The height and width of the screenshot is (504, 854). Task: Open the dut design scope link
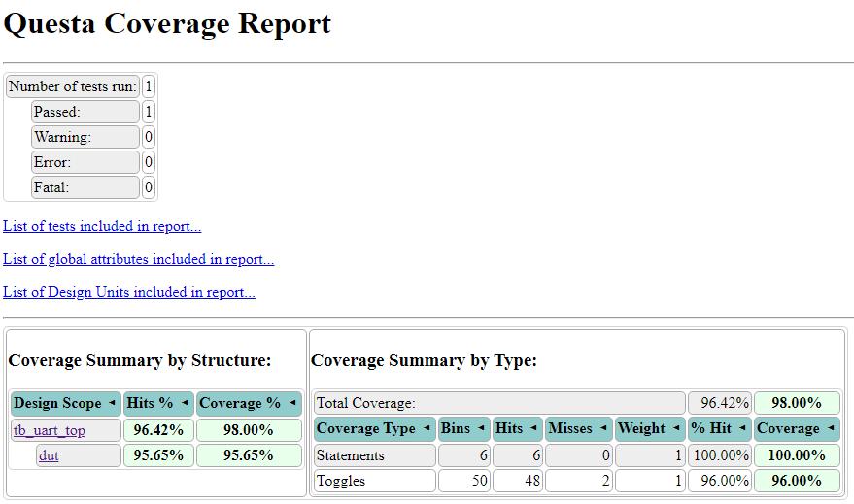point(49,455)
